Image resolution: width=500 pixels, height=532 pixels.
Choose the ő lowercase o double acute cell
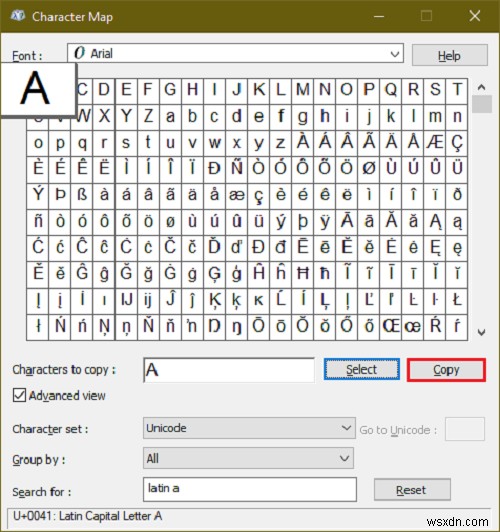(369, 326)
